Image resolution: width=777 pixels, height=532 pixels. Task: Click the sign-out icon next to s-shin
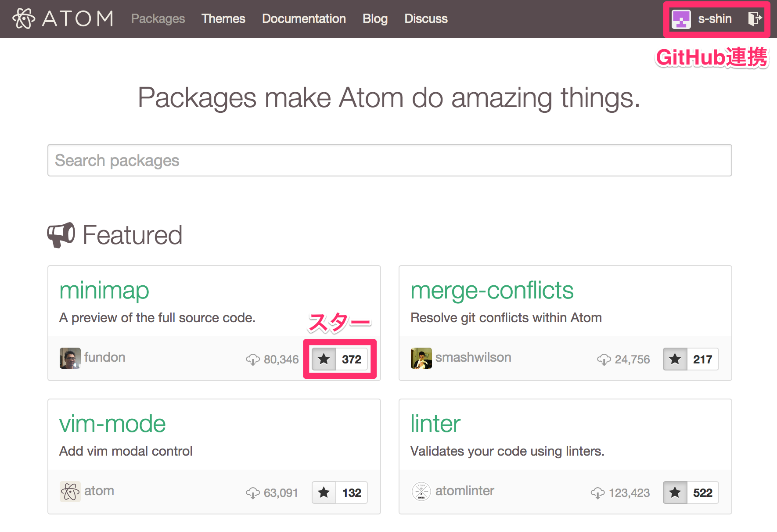(x=755, y=18)
